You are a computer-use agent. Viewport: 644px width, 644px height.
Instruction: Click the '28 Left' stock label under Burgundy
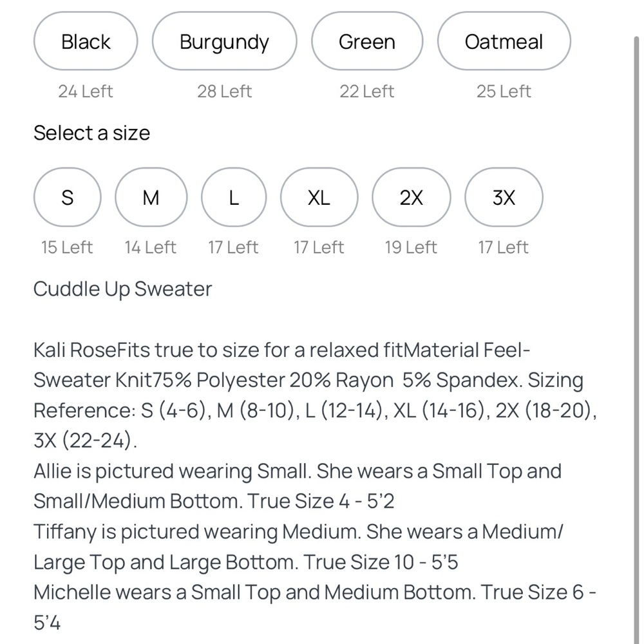(x=224, y=91)
